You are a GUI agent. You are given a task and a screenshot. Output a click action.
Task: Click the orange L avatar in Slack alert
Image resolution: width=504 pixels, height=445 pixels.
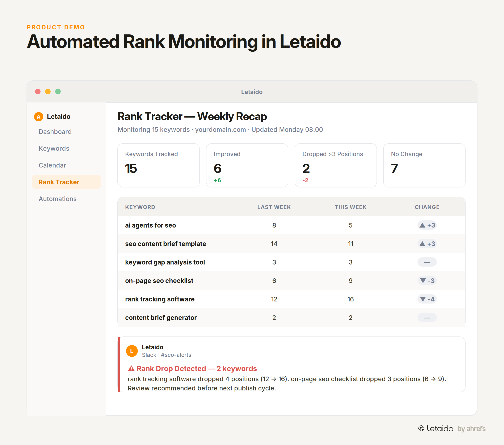(x=132, y=351)
